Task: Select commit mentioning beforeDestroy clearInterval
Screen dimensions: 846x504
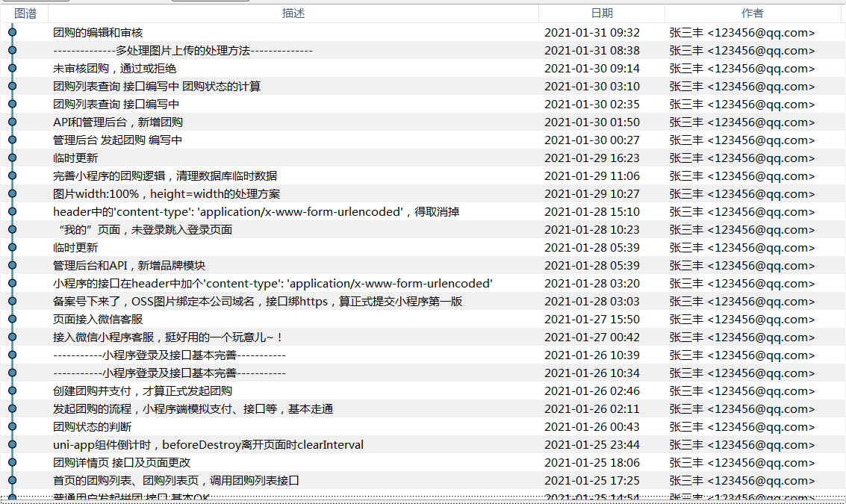Action: [x=208, y=445]
